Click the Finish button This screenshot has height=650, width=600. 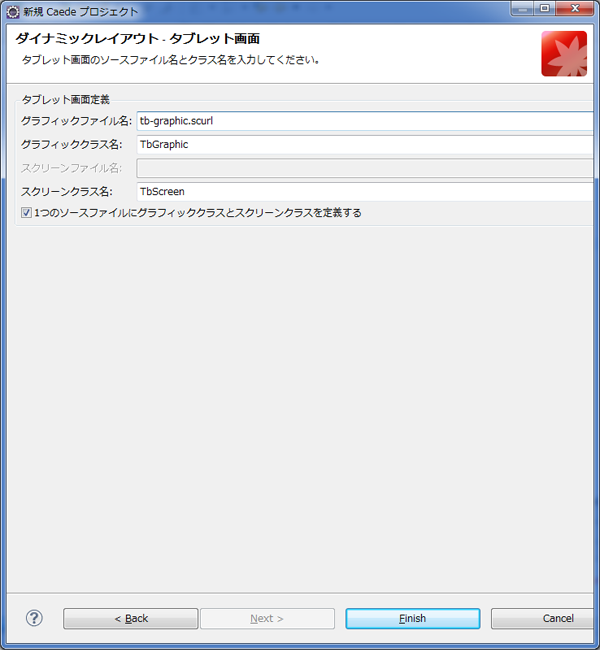(x=413, y=618)
